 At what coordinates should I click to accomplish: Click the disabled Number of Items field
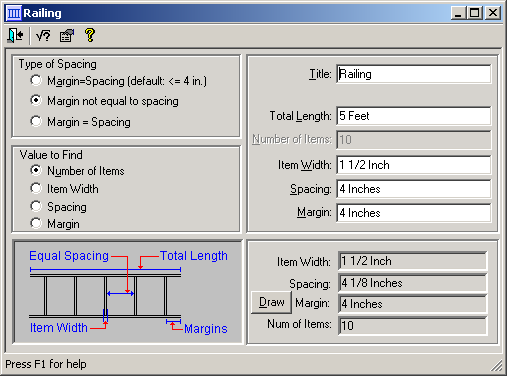point(413,140)
